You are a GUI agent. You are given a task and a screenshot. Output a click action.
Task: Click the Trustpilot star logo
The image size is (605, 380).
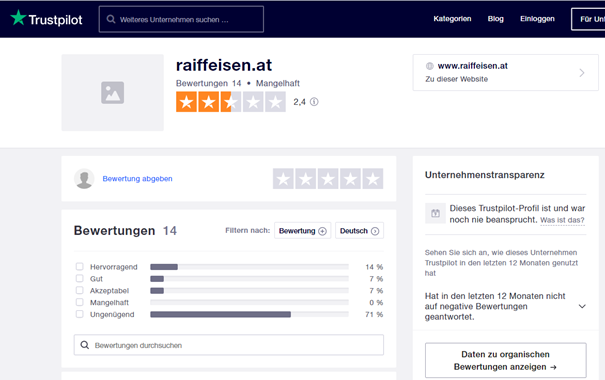18,18
